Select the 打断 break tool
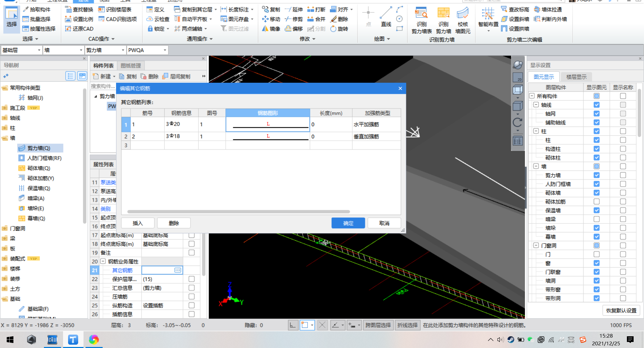The height and width of the screenshot is (348, 644). 316,9
